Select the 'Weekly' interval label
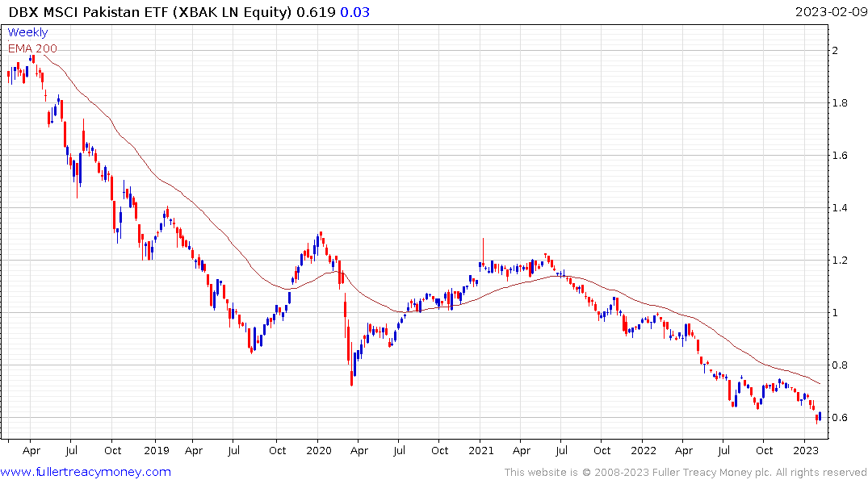868x484 pixels. (x=27, y=32)
